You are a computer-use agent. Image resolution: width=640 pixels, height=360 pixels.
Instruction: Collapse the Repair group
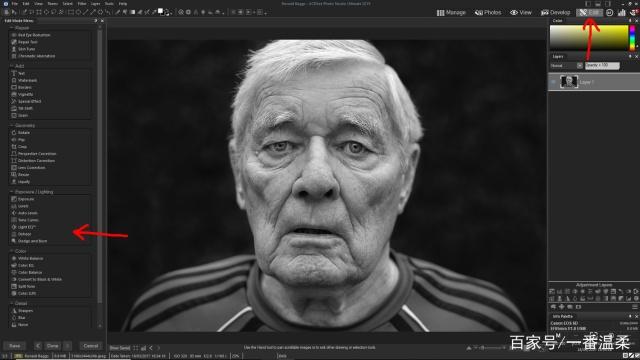click(12, 28)
